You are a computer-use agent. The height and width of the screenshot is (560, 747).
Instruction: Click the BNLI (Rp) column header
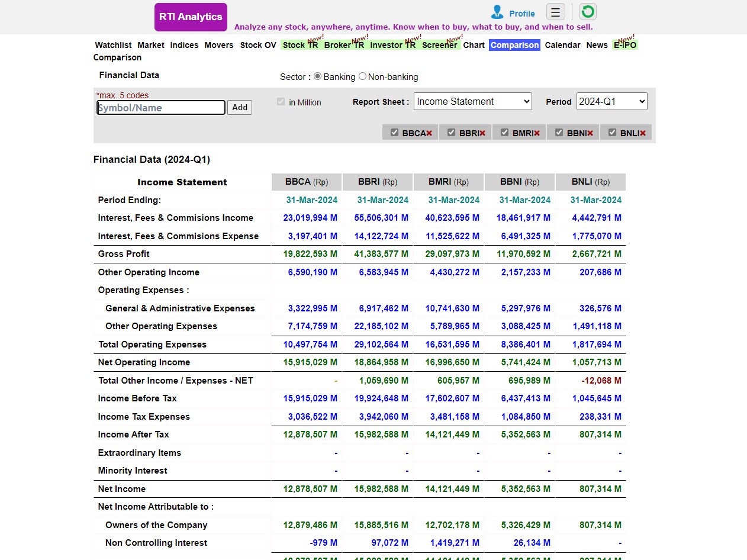(591, 182)
